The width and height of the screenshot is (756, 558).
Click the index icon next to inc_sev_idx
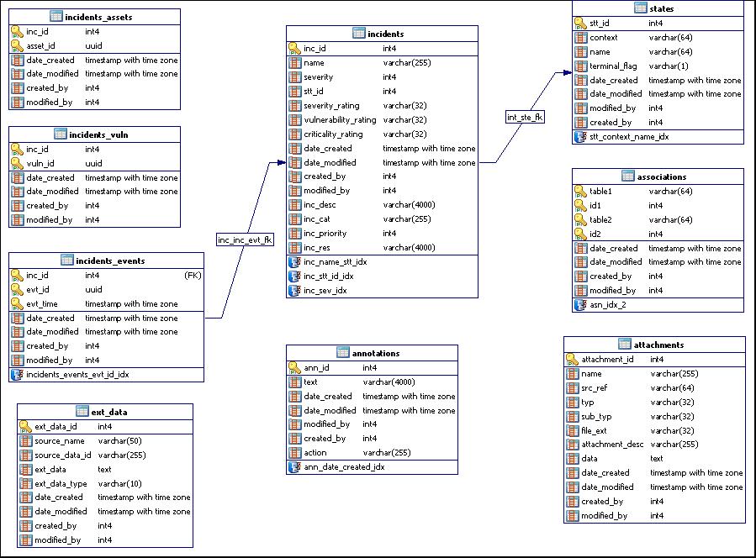click(295, 290)
